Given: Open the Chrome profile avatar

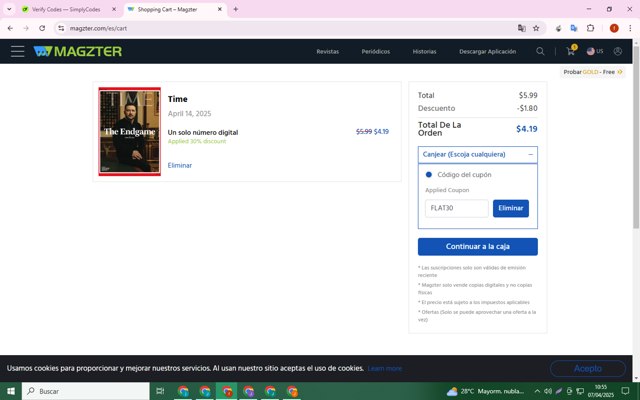Looking at the screenshot, I should [x=614, y=28].
